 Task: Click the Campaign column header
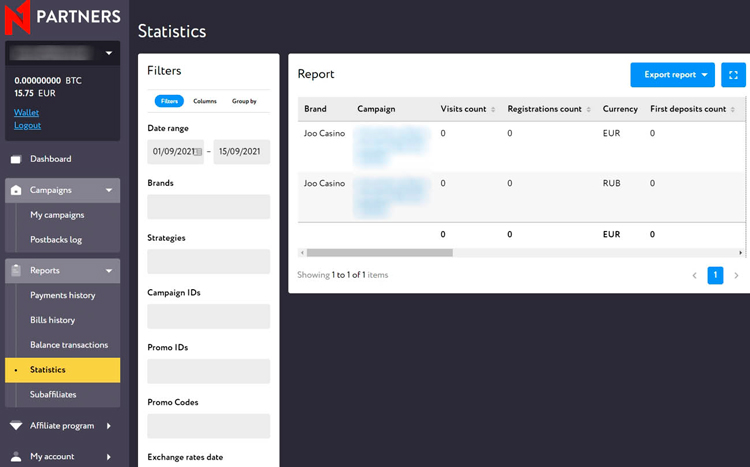[x=376, y=109]
